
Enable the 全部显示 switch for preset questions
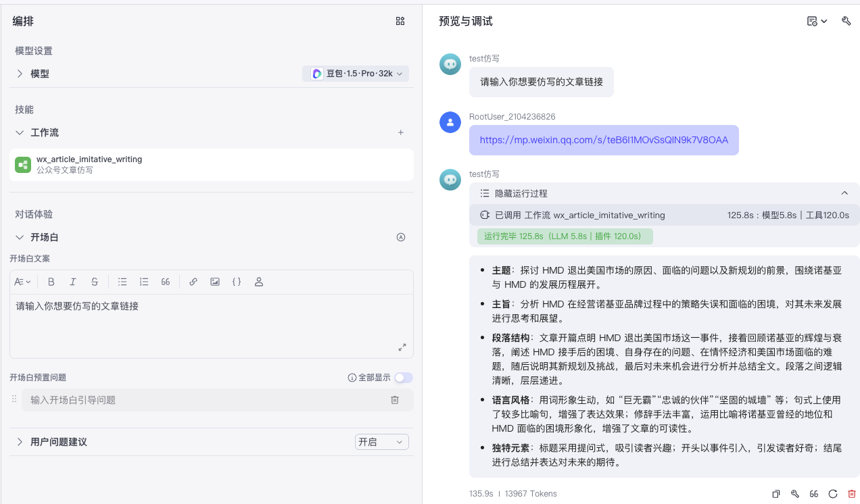(404, 378)
